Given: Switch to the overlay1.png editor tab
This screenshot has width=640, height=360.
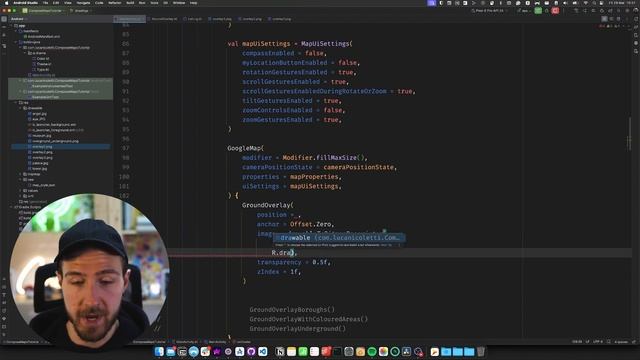Looking at the screenshot, I should pos(221,19).
